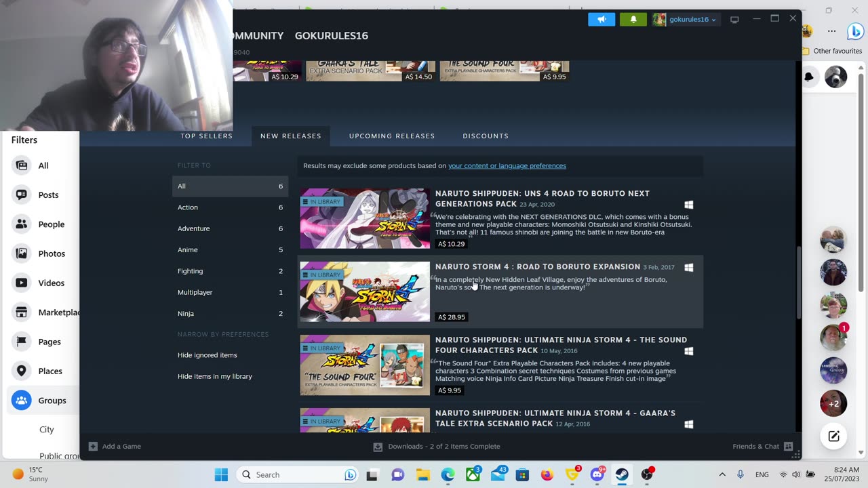Open The Sound Four Characters Pack thumbnail
This screenshot has height=488, width=868.
coord(365,365)
